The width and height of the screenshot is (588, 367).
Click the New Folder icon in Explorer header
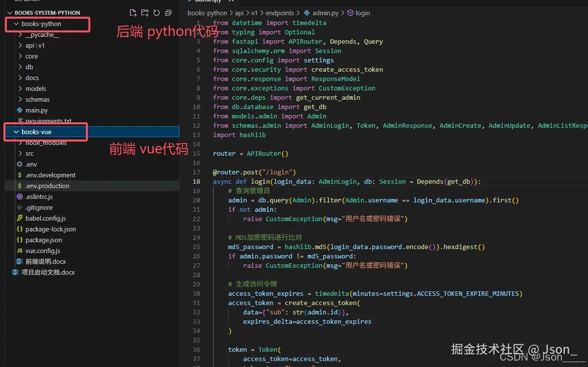(145, 13)
